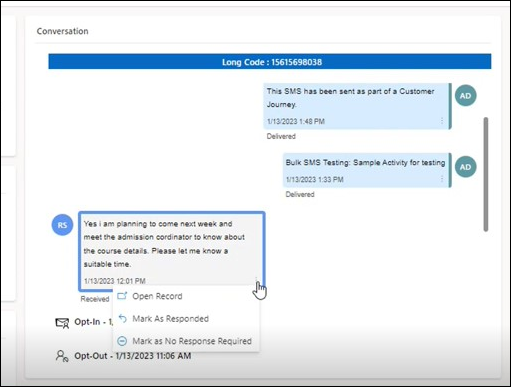Click the No Response Required circle icon
This screenshot has width=511, height=387.
[x=122, y=341]
